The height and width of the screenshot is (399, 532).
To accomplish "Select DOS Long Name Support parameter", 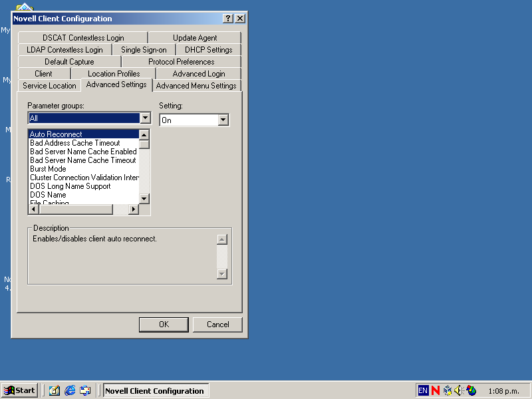I will point(84,186).
